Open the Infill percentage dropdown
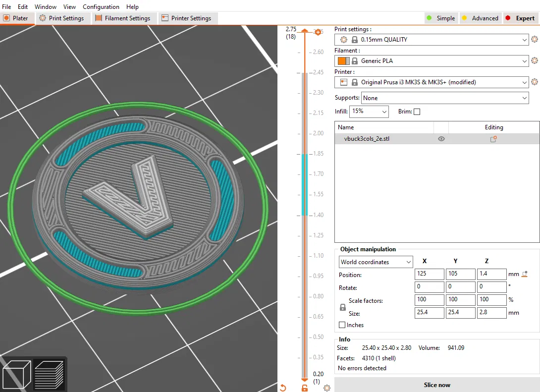 tap(369, 112)
